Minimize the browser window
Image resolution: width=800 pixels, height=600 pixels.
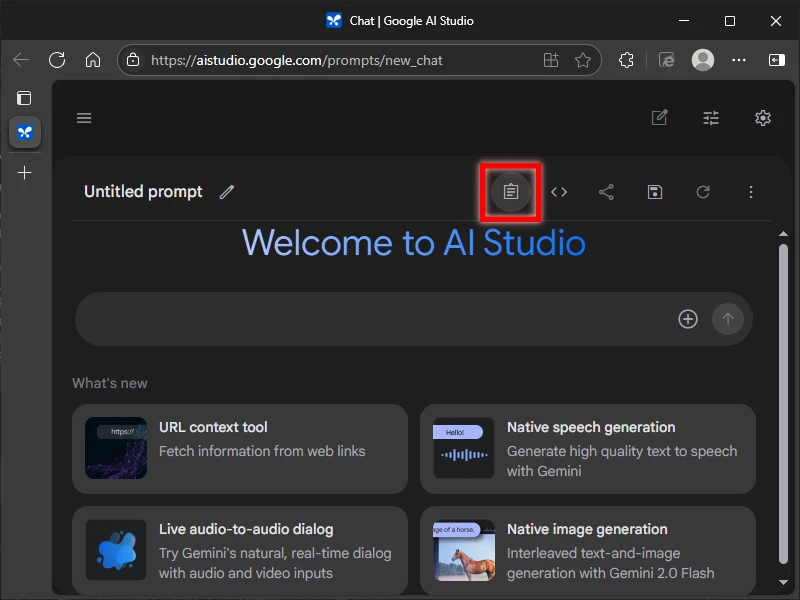tap(684, 21)
